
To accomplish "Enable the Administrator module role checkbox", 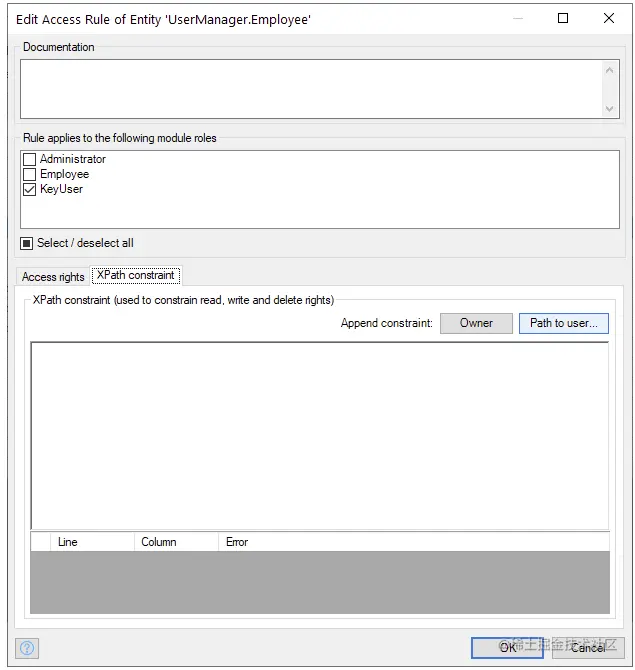I will click(x=29, y=159).
